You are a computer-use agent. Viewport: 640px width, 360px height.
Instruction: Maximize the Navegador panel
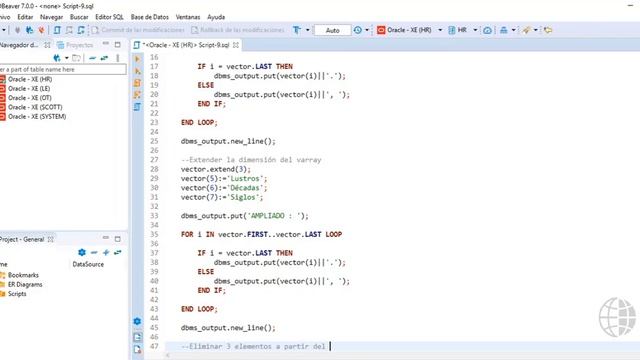click(118, 44)
